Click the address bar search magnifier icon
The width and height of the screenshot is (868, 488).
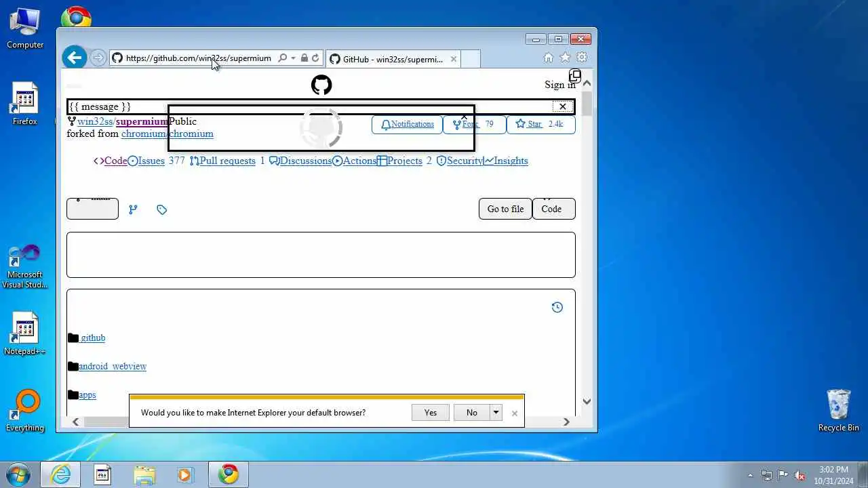point(282,58)
